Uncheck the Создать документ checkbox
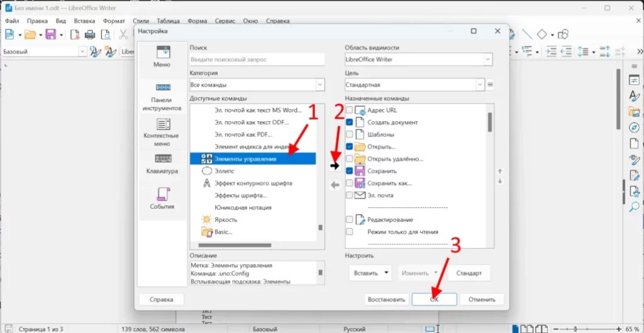The height and width of the screenshot is (333, 644). tap(350, 123)
